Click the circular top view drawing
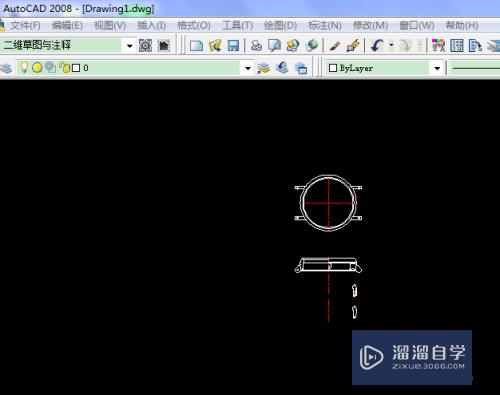Image resolution: width=500 pixels, height=395 pixels. tap(328, 203)
